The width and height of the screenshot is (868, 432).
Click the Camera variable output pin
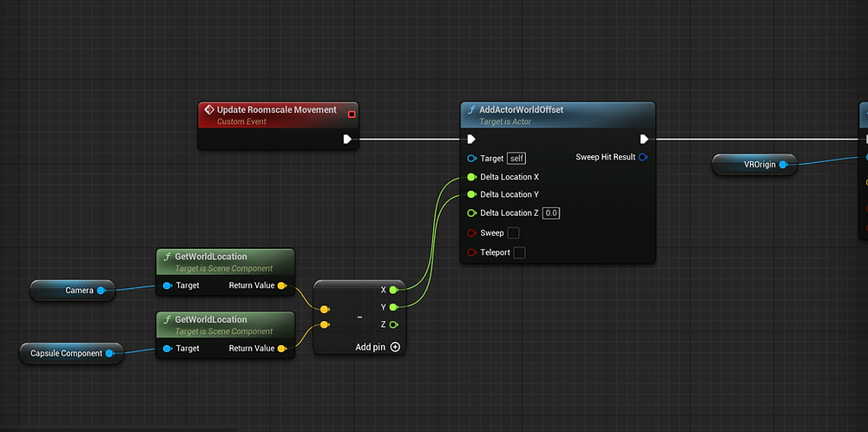pyautogui.click(x=101, y=291)
